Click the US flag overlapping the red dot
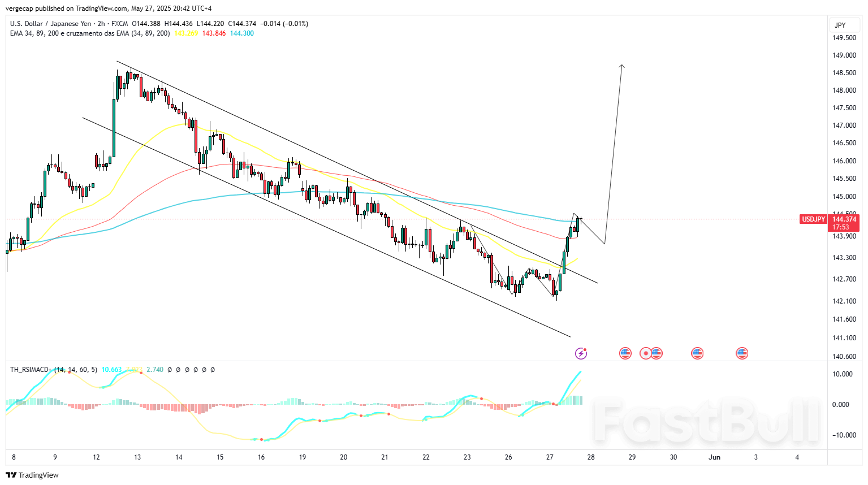This screenshot has height=485, width=868. [657, 353]
